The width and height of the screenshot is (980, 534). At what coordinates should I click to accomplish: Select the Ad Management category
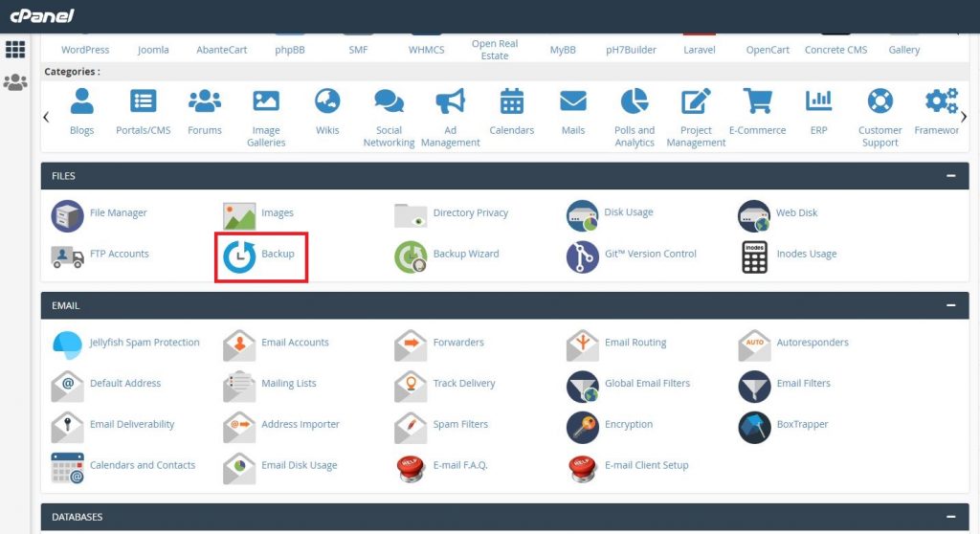click(x=450, y=118)
